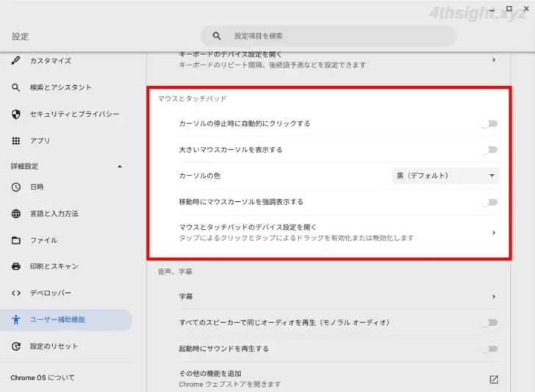Viewport: 535px width, 392px height.
Task: Toggle 起動時にサウンドを再生する switch
Action: [489, 349]
